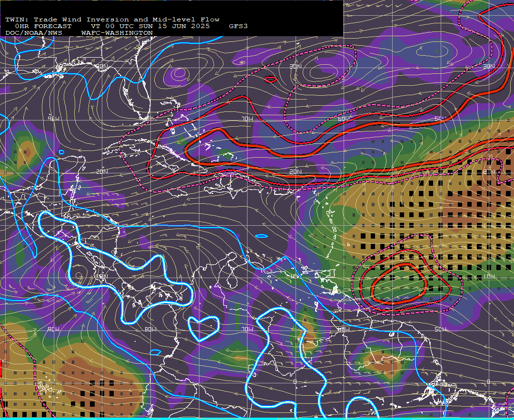Click the title 'TWIN: Trade Wind Inversion and Mid-level Flow'

pyautogui.click(x=112, y=20)
